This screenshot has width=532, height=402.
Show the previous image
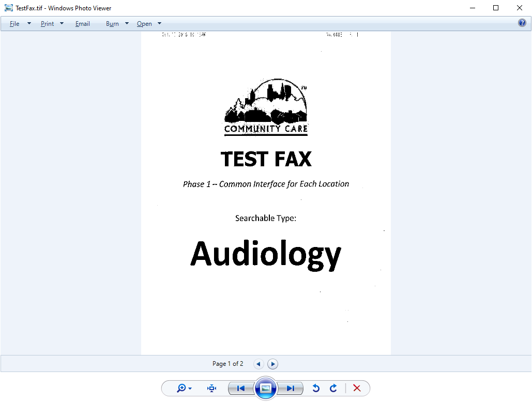(x=241, y=389)
